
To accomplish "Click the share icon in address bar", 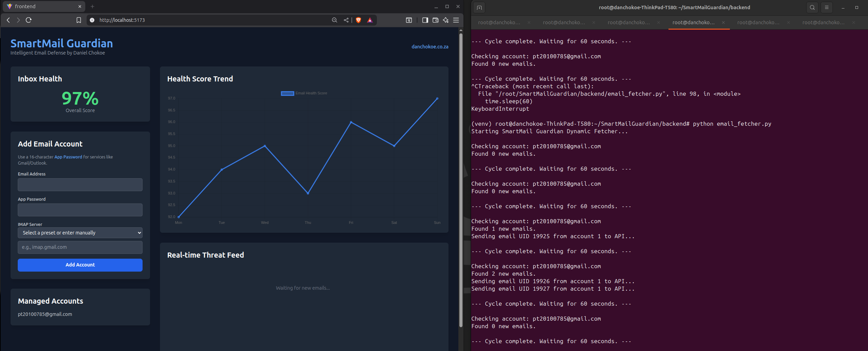I will (x=346, y=20).
